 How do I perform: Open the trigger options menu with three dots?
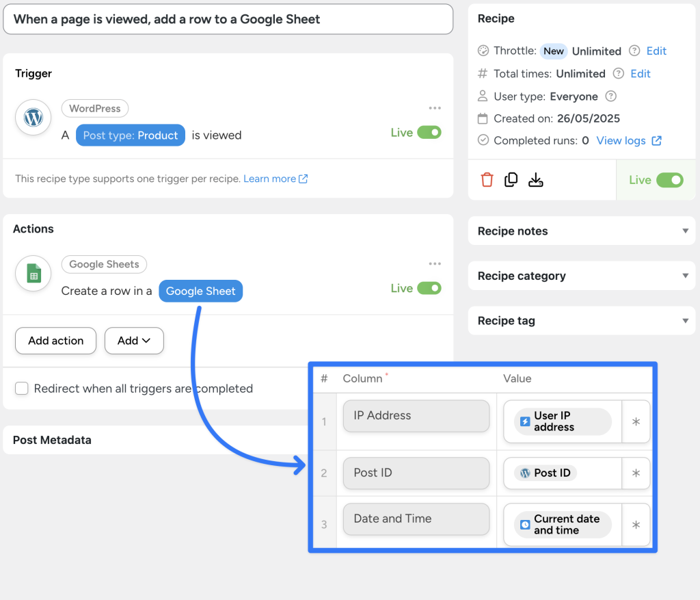click(x=435, y=108)
